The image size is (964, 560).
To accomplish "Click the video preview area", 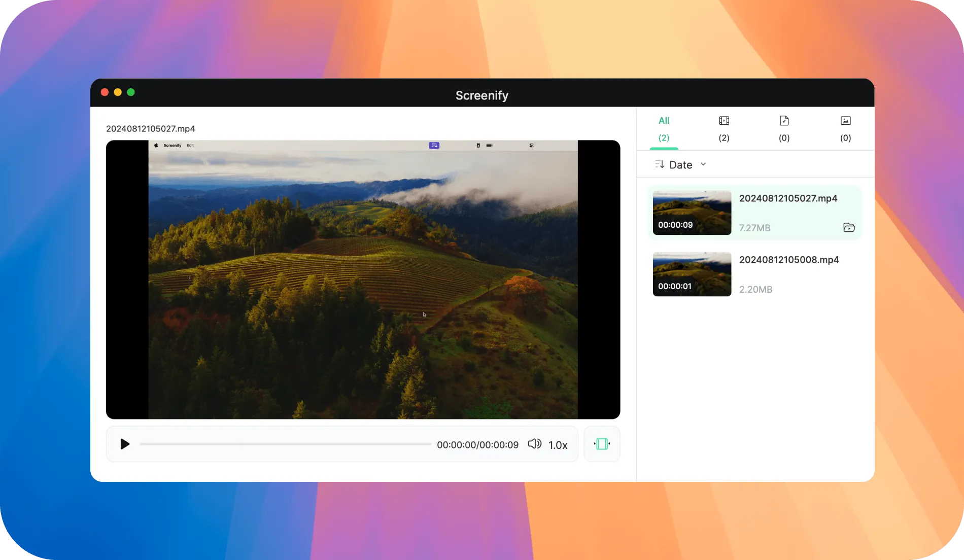I will point(363,279).
